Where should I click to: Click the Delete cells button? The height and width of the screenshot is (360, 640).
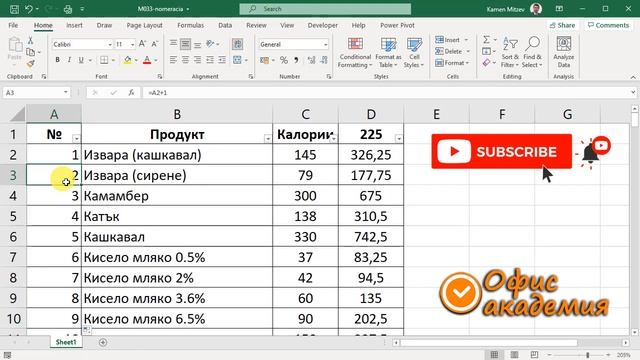452,51
